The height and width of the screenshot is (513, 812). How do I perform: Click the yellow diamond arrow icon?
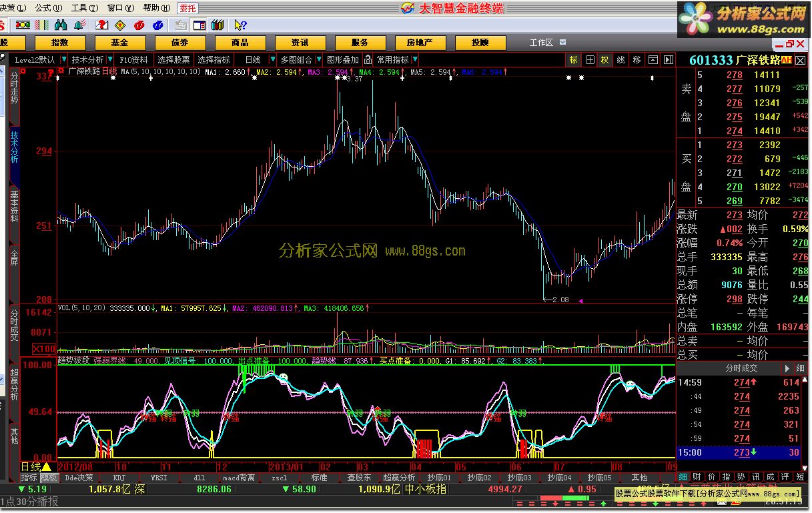click(120, 25)
